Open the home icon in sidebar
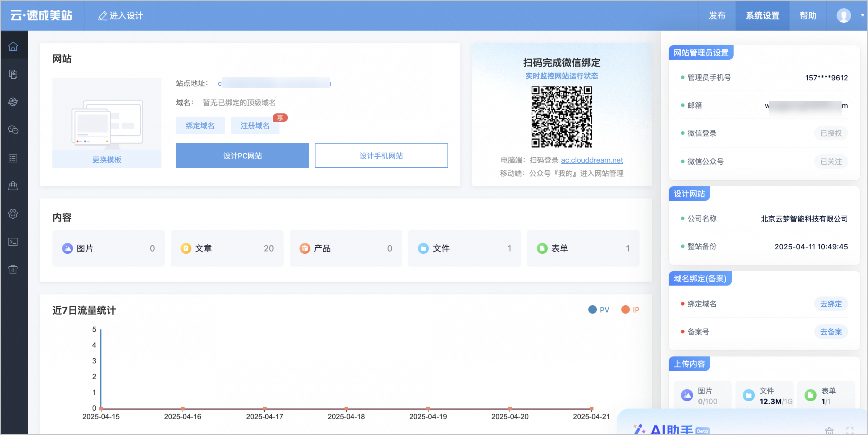The height and width of the screenshot is (435, 868). point(13,47)
